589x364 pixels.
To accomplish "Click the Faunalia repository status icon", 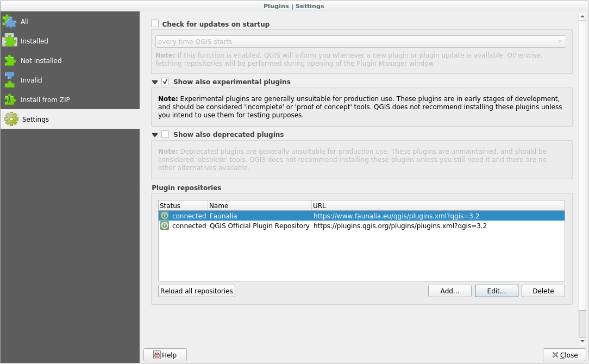I will (x=164, y=216).
